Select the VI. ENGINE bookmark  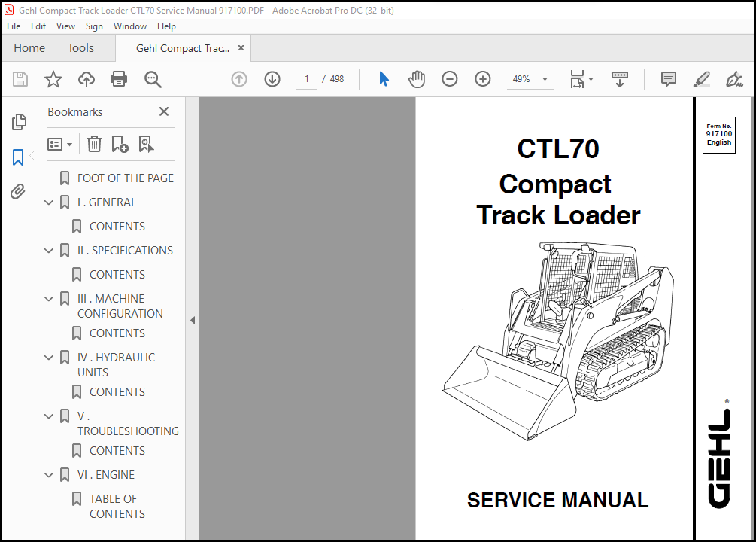pos(105,475)
